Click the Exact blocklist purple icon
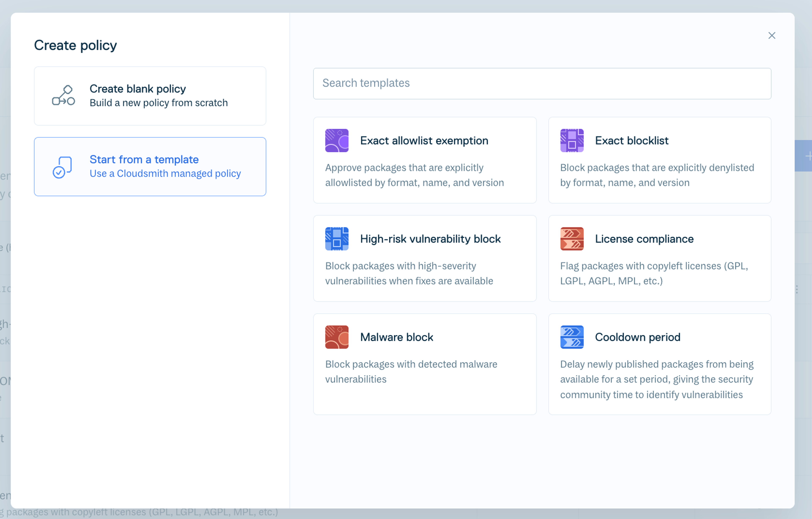 tap(572, 140)
